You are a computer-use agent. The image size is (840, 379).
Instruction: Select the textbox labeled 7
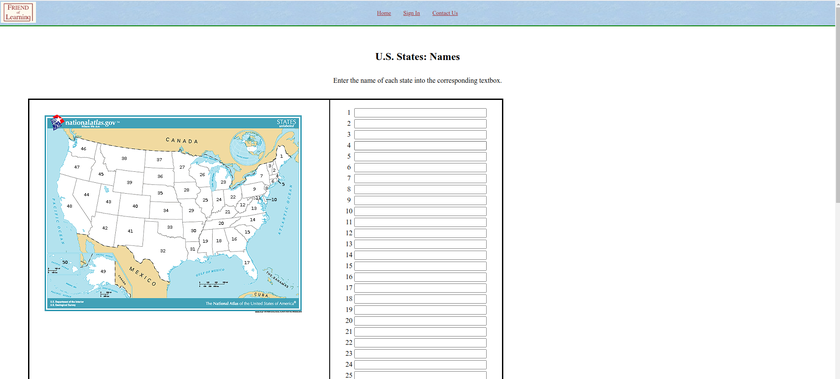(x=420, y=179)
